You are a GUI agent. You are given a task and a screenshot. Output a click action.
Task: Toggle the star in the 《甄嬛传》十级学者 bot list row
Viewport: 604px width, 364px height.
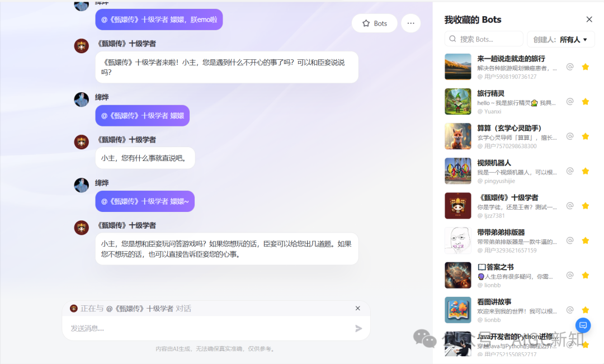point(586,206)
